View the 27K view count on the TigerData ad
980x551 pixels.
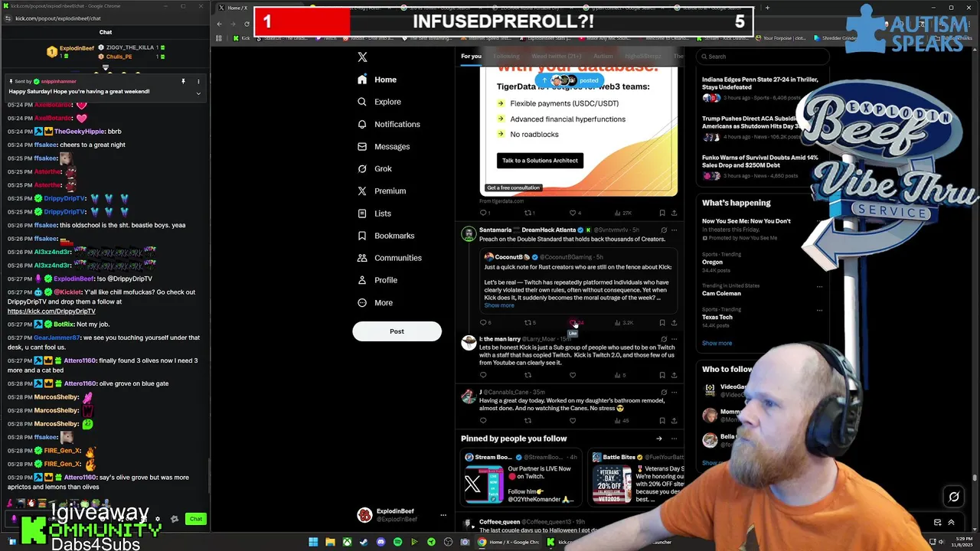click(622, 213)
